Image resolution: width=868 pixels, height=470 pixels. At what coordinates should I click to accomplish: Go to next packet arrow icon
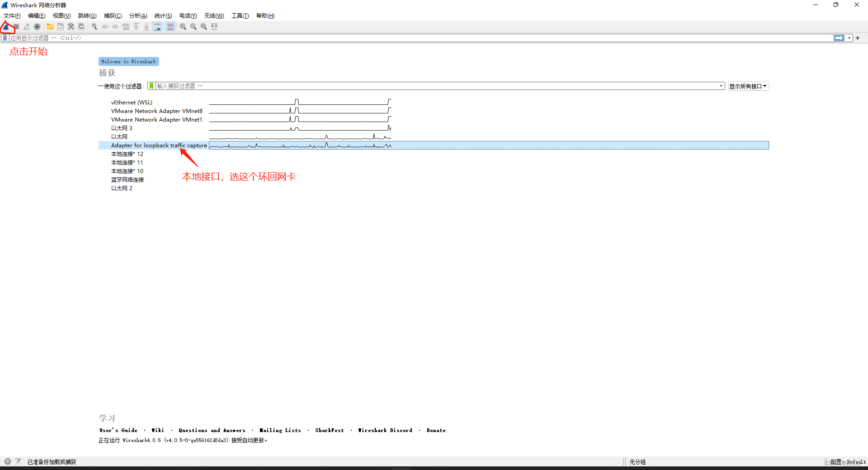(115, 27)
